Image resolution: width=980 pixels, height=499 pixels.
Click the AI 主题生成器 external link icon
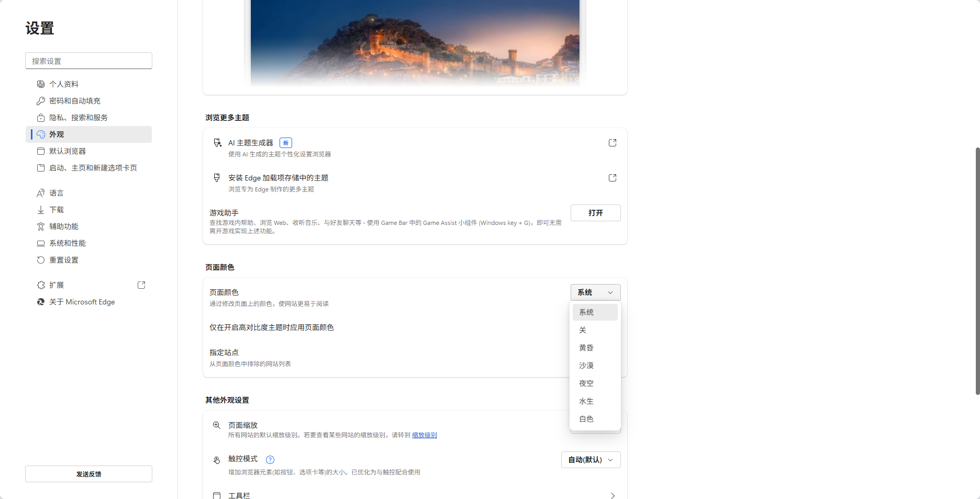(x=612, y=142)
